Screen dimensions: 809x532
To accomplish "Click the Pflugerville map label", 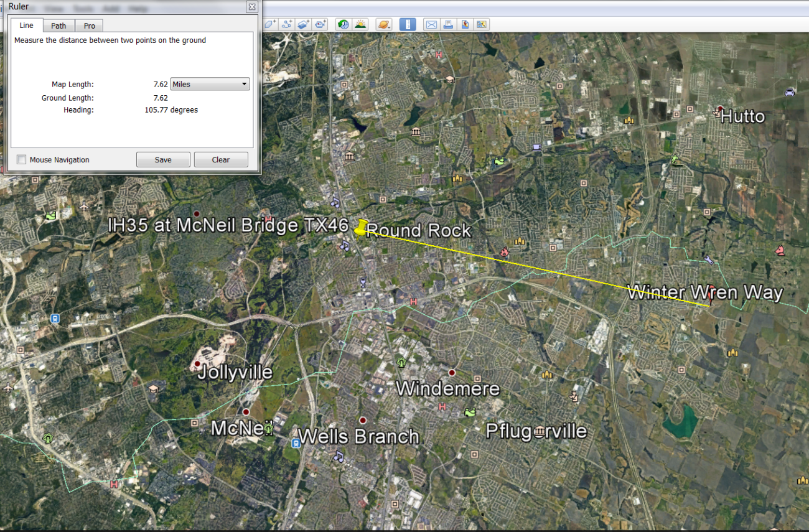I will [536, 431].
